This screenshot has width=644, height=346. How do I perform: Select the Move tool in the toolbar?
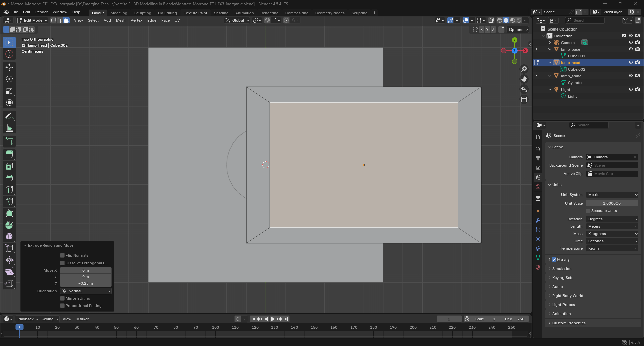[9, 67]
